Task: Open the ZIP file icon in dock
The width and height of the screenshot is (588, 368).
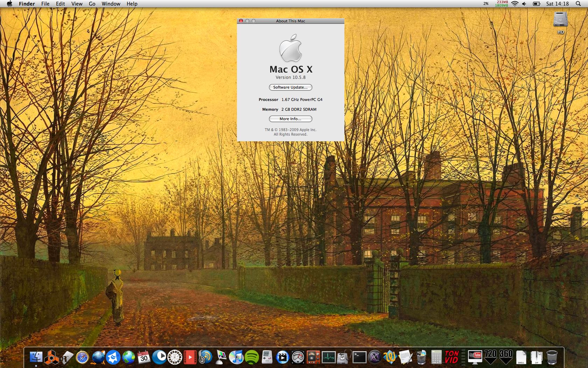Action: tap(537, 357)
